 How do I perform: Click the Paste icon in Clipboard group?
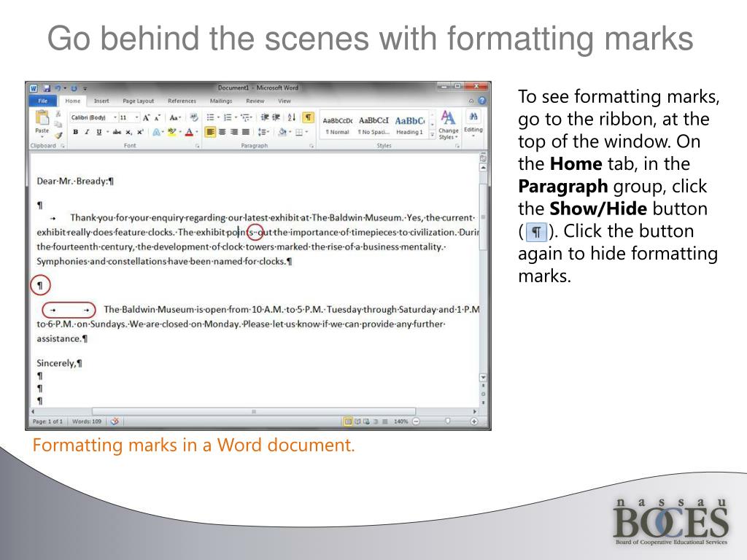tap(42, 120)
